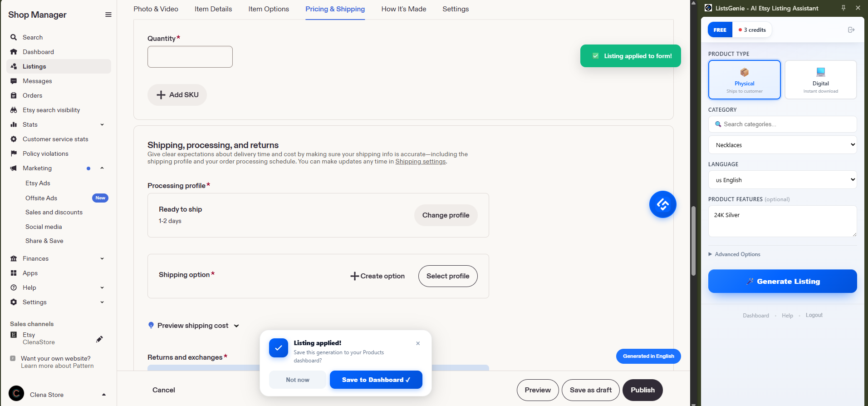
Task: Dismiss the Listing applied popup
Action: pyautogui.click(x=418, y=343)
